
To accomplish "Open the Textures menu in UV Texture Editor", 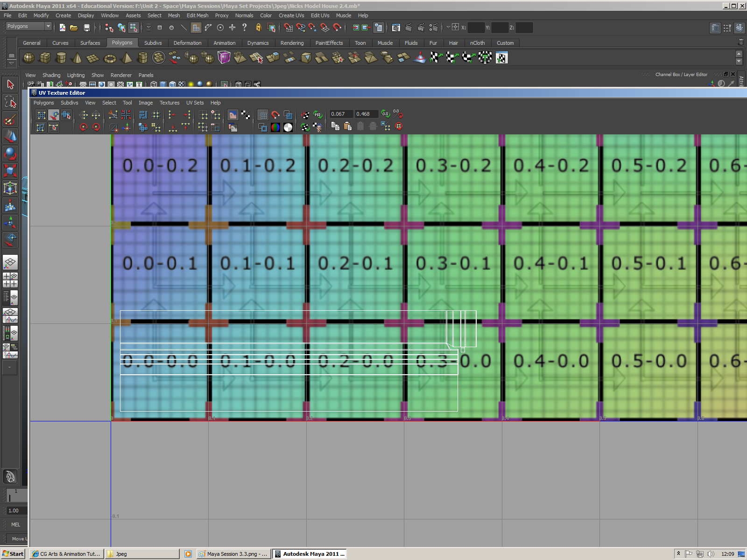I will click(x=169, y=103).
